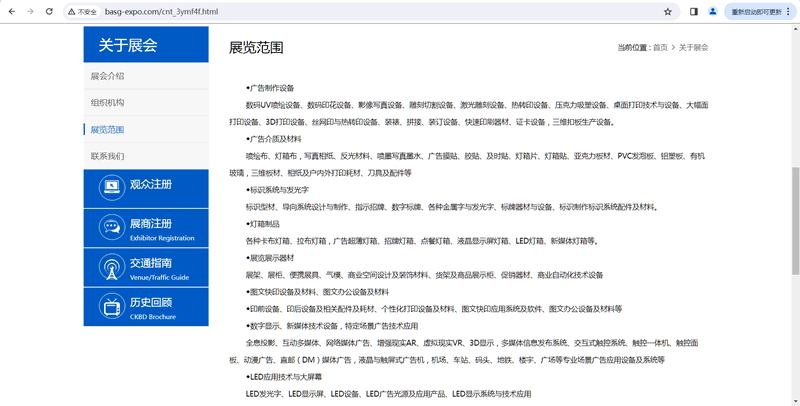Click the 不安全 site security indicator
This screenshot has height=406, width=800.
pos(83,12)
